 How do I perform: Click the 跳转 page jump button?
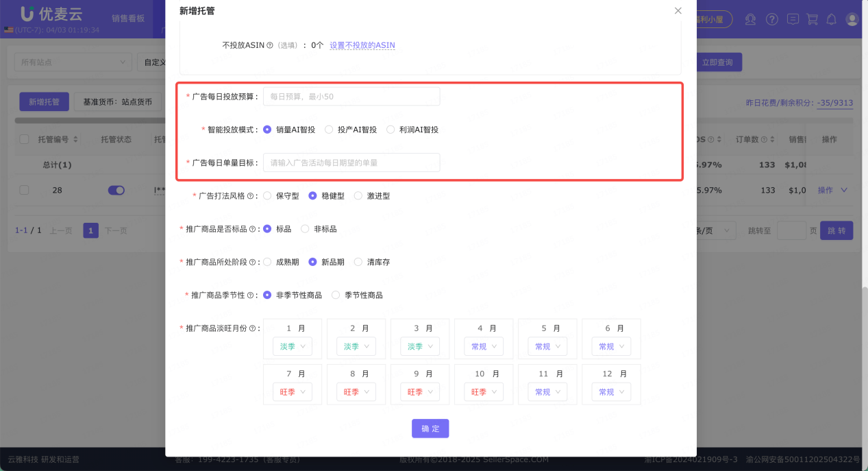836,230
